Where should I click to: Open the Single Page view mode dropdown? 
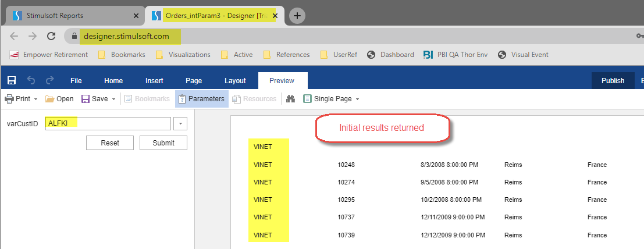tap(331, 99)
